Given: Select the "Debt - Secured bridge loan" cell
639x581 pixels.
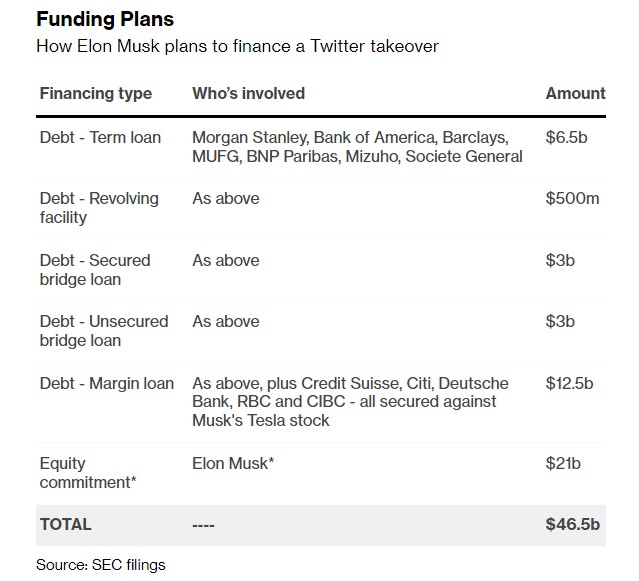Looking at the screenshot, I should pos(95,270).
